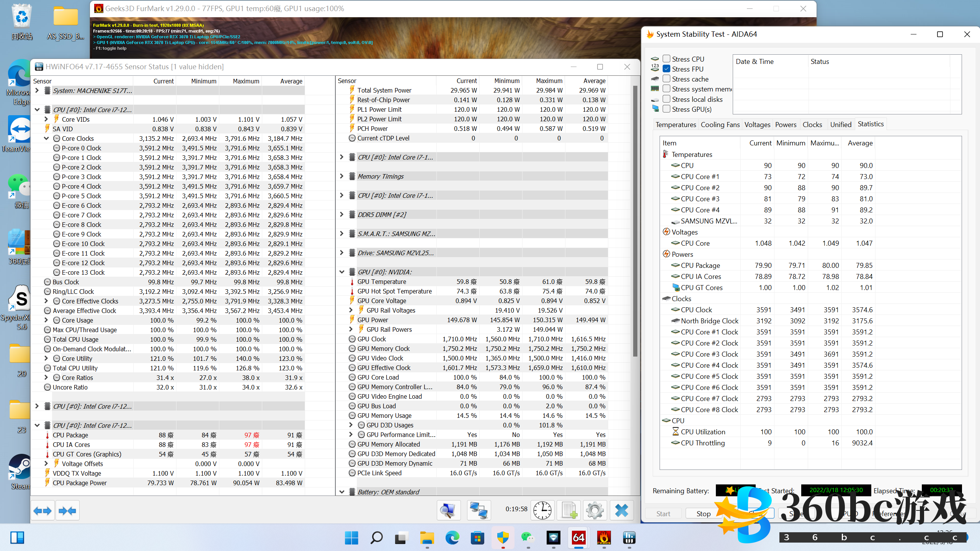Switch to the Temperatures tab
The height and width of the screenshot is (551, 980).
[x=676, y=125]
